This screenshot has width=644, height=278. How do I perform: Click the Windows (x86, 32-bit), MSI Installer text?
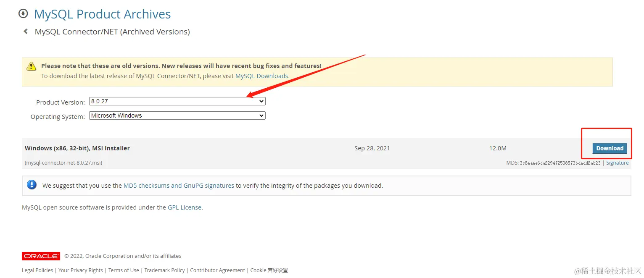pos(77,148)
